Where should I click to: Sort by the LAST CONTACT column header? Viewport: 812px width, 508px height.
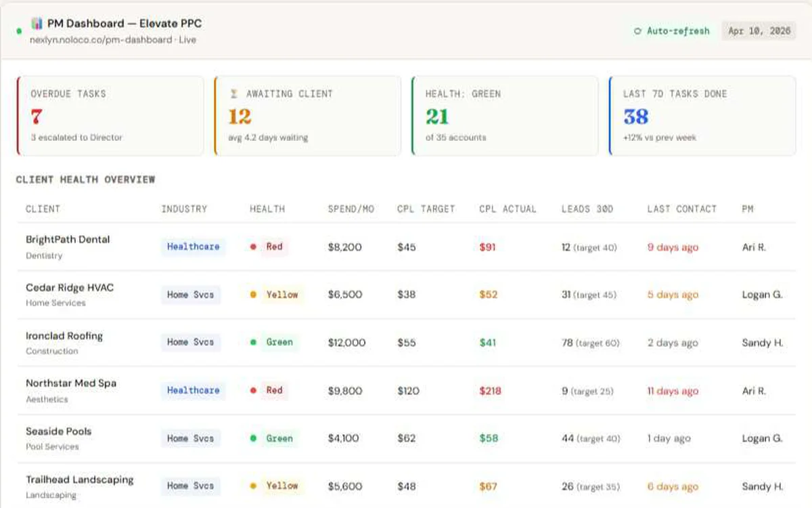681,209
